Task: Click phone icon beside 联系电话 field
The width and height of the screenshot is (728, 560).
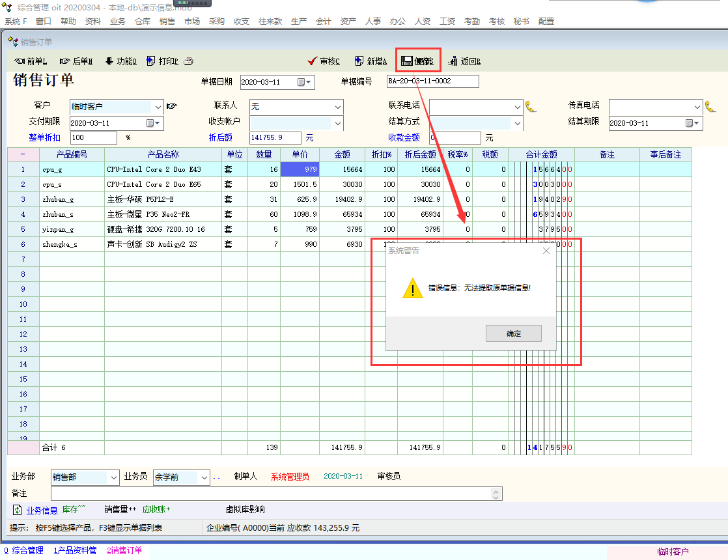Action: 531,106
